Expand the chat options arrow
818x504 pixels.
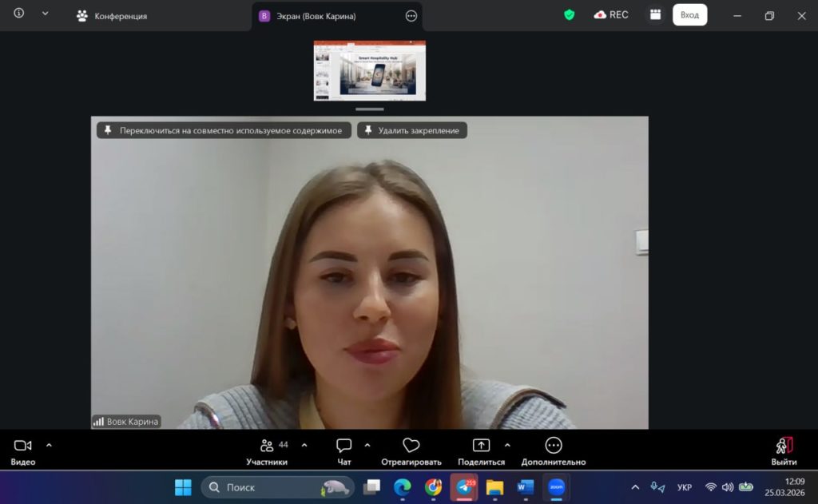click(367, 445)
